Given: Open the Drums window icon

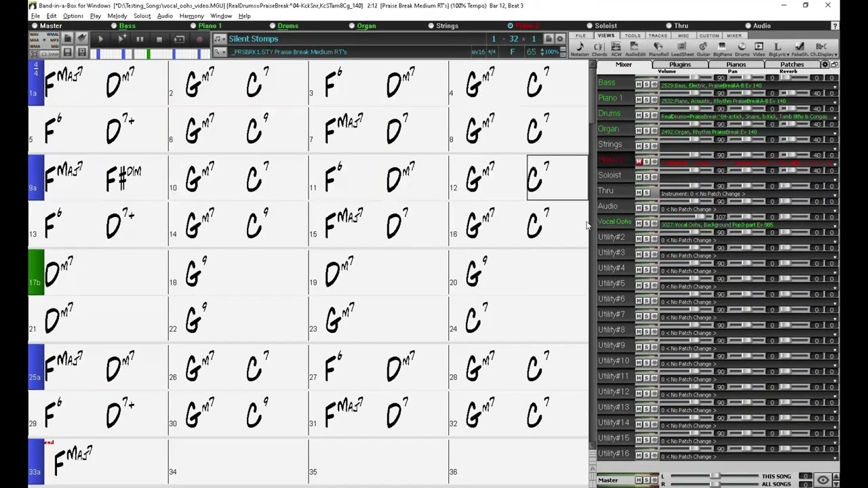Looking at the screenshot, I should (742, 49).
